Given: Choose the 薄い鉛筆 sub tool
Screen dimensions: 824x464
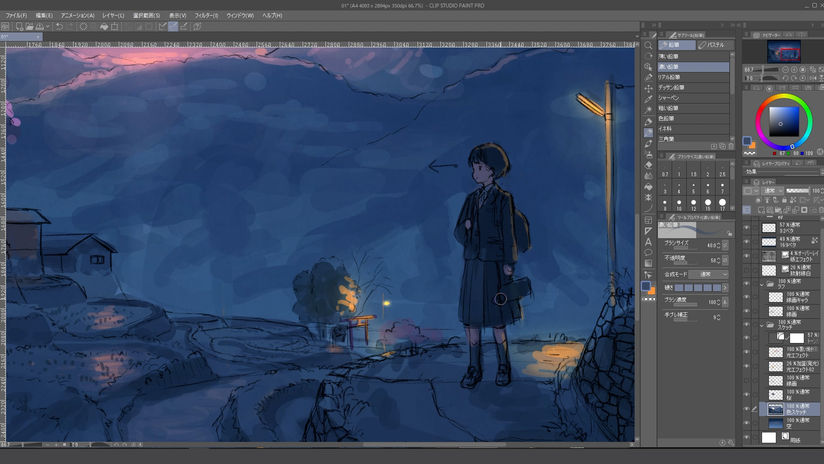Looking at the screenshot, I should point(693,56).
